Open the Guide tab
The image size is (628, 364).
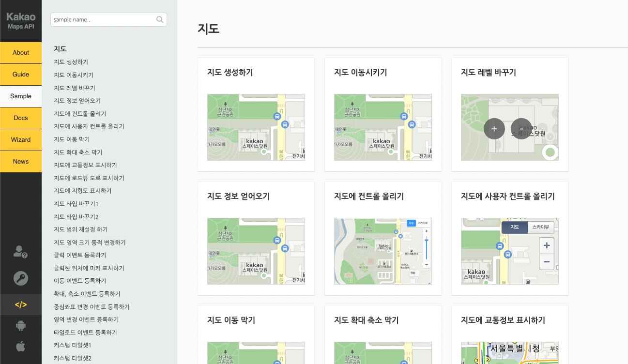point(21,75)
